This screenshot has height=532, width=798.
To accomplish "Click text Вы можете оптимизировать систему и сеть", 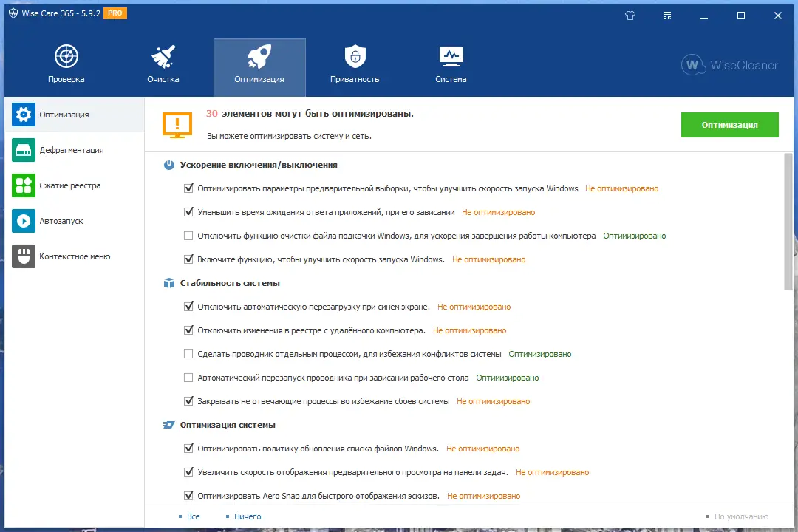I will [289, 137].
